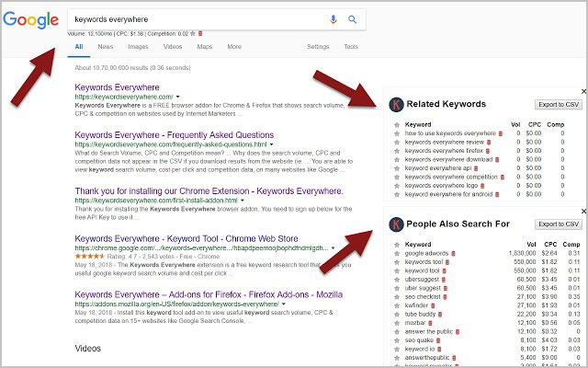Click red copy icon beside Competition 0.02
Screen dimensions: 588x368
(200, 33)
